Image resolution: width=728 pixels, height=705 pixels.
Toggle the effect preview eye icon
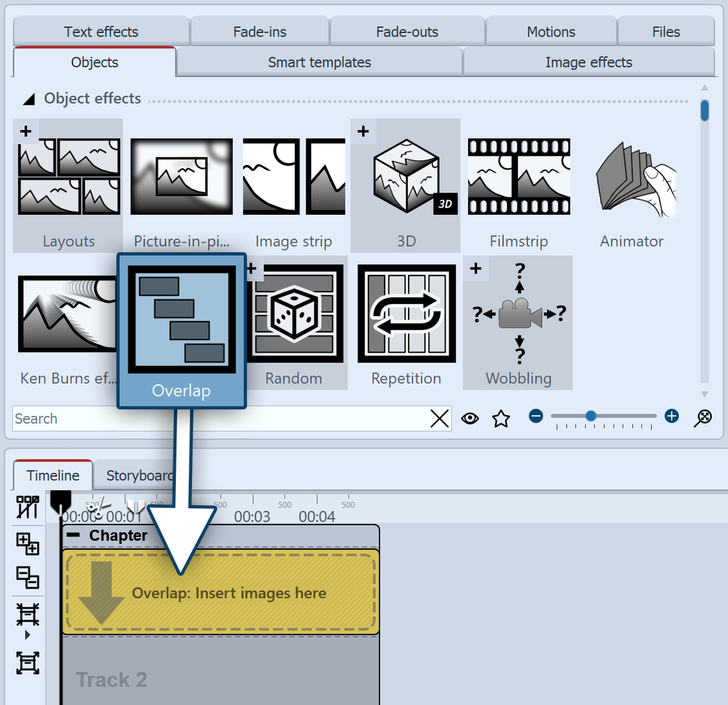470,418
